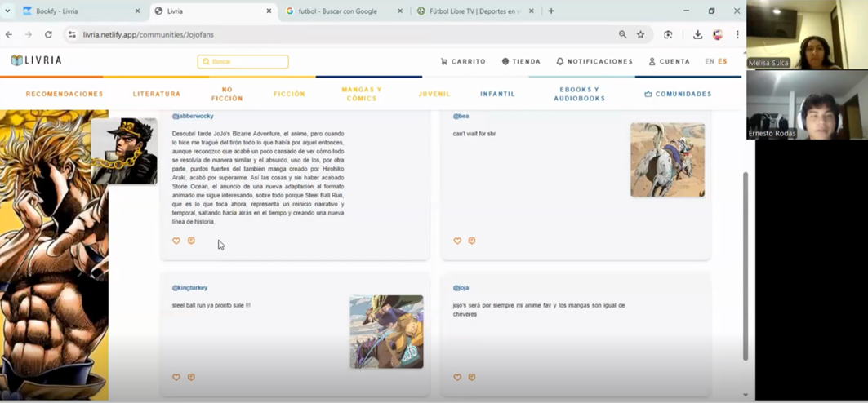Viewport: 868px width, 403px height.
Task: Open Notificaciones
Action: [594, 61]
